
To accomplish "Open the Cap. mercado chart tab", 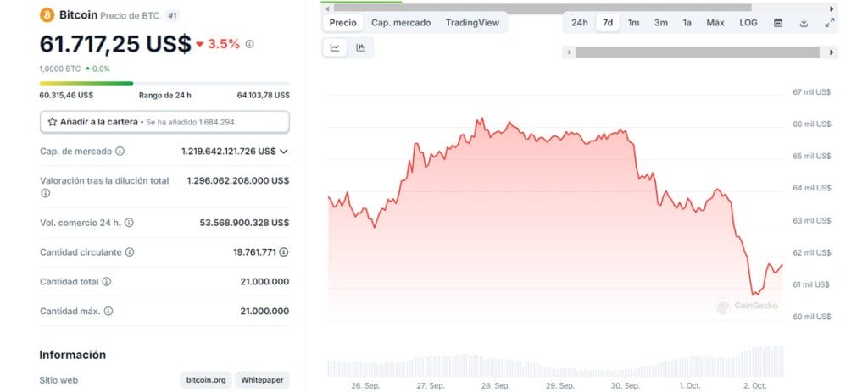I will (401, 23).
